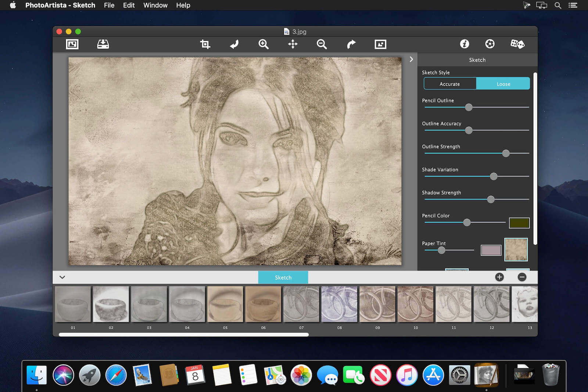Open the Randomize effects dice icon
The height and width of the screenshot is (392, 588).
point(517,44)
